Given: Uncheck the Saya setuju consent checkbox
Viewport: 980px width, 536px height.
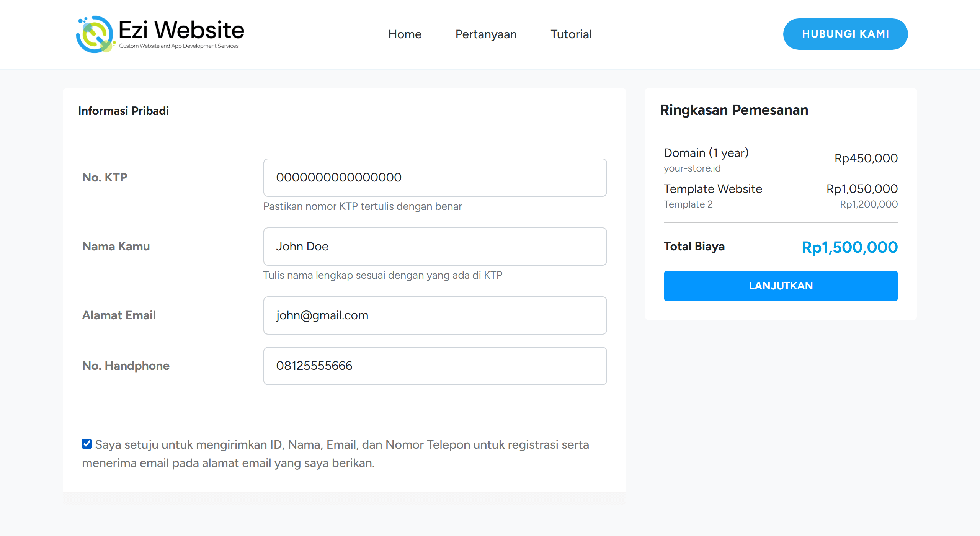Looking at the screenshot, I should point(87,444).
